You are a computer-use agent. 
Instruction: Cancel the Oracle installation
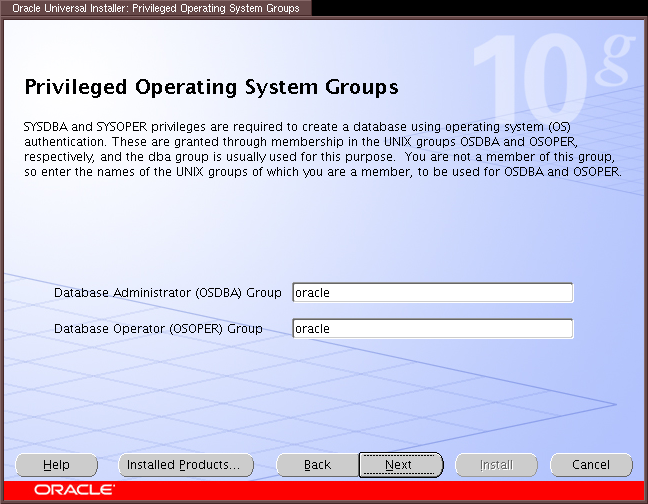tap(591, 465)
